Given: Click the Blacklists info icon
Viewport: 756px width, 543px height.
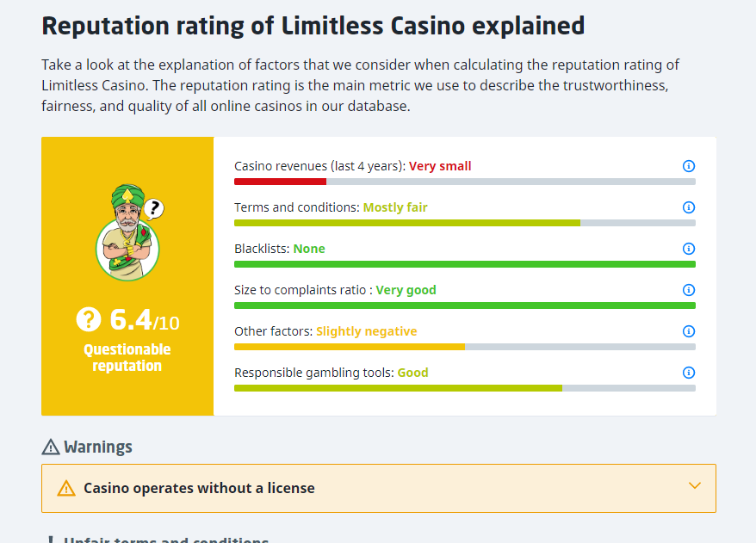Looking at the screenshot, I should tap(688, 249).
